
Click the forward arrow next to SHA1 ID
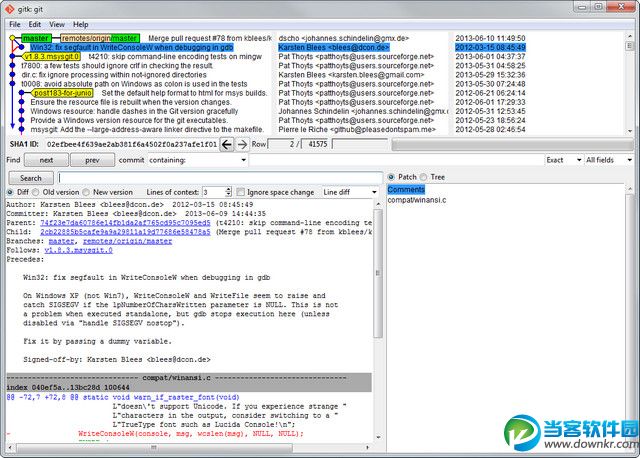pyautogui.click(x=242, y=144)
